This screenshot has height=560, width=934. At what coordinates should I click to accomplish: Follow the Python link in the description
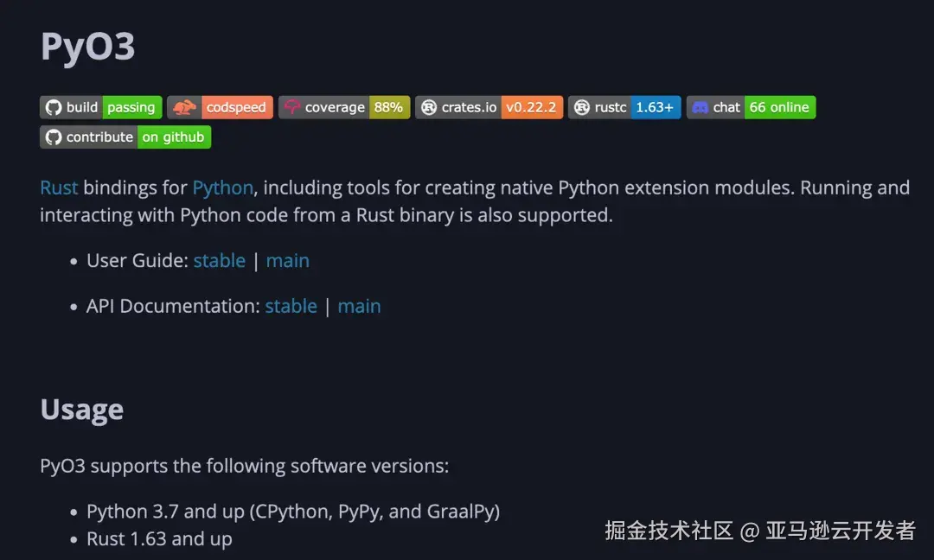(223, 188)
